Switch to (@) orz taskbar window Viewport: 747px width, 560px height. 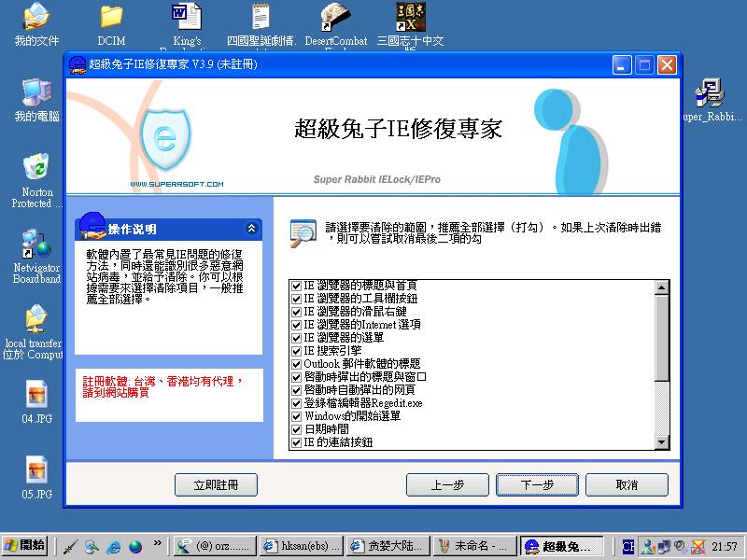pyautogui.click(x=215, y=546)
